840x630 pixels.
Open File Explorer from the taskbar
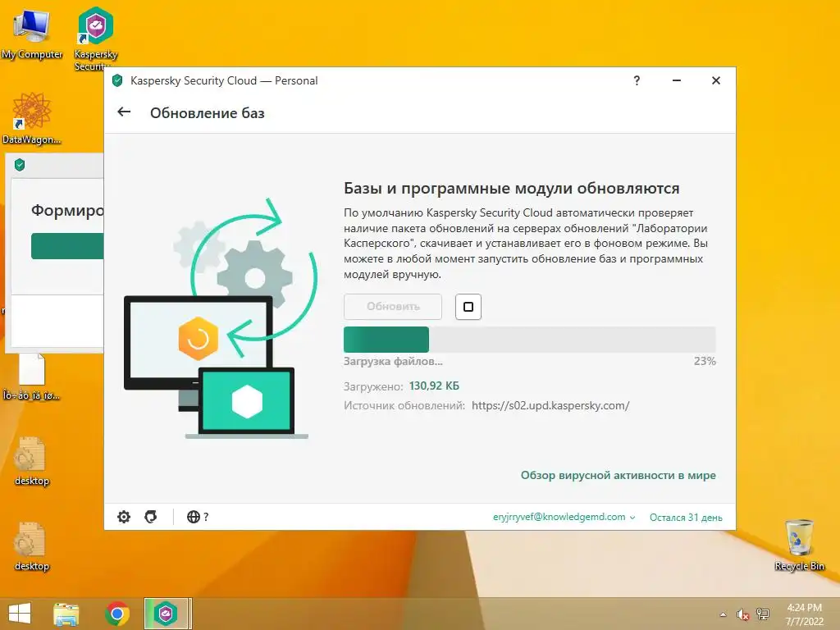pyautogui.click(x=66, y=614)
